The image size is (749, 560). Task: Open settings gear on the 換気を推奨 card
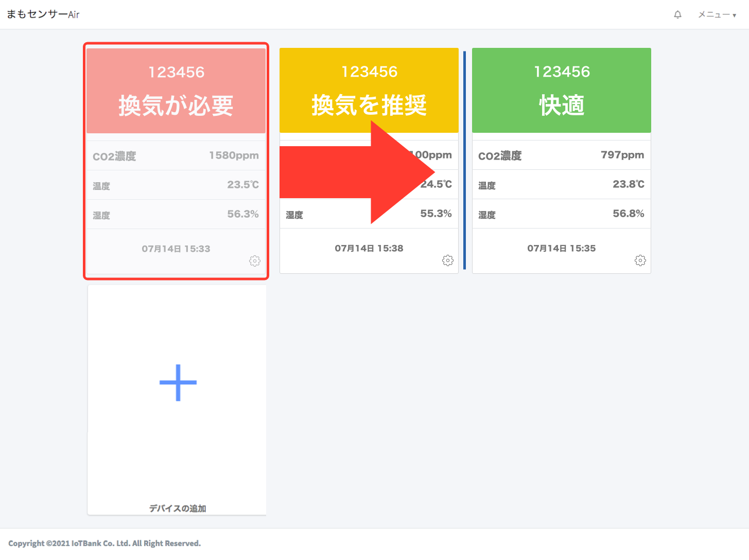[x=448, y=260]
